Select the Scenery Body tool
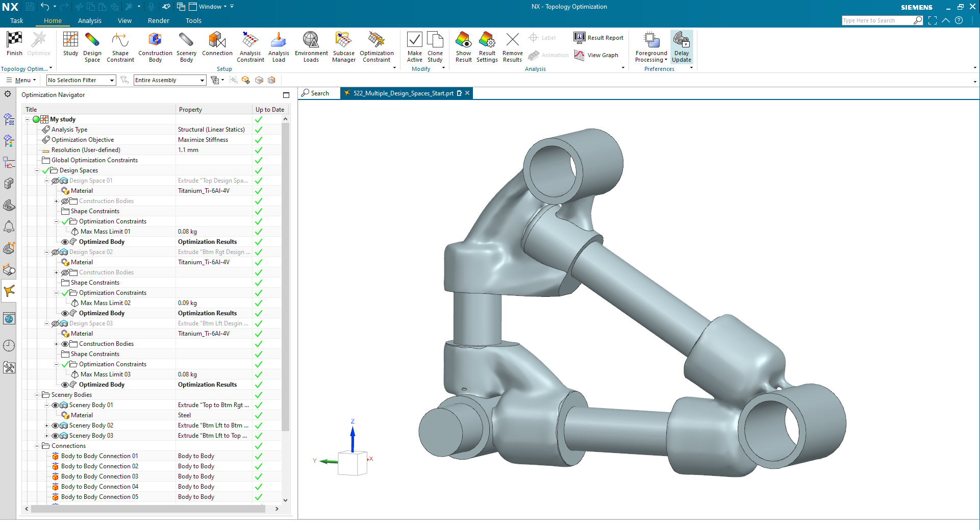 186,47
